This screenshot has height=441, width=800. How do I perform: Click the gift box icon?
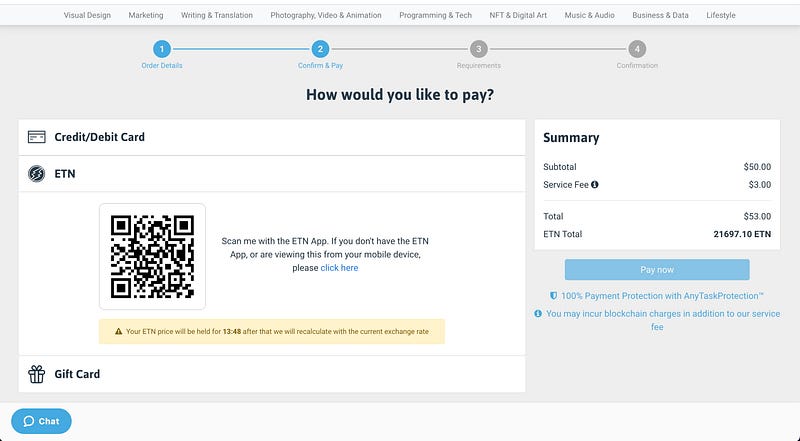pyautogui.click(x=37, y=374)
